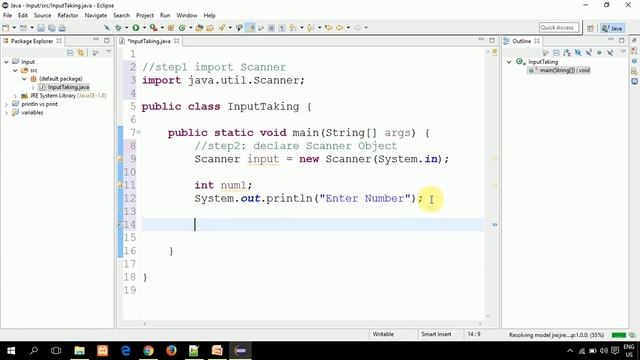Click the Save All toolbar icon

click(51, 28)
